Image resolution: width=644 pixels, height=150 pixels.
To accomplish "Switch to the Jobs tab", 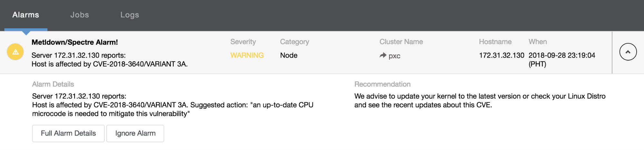I will pyautogui.click(x=80, y=15).
